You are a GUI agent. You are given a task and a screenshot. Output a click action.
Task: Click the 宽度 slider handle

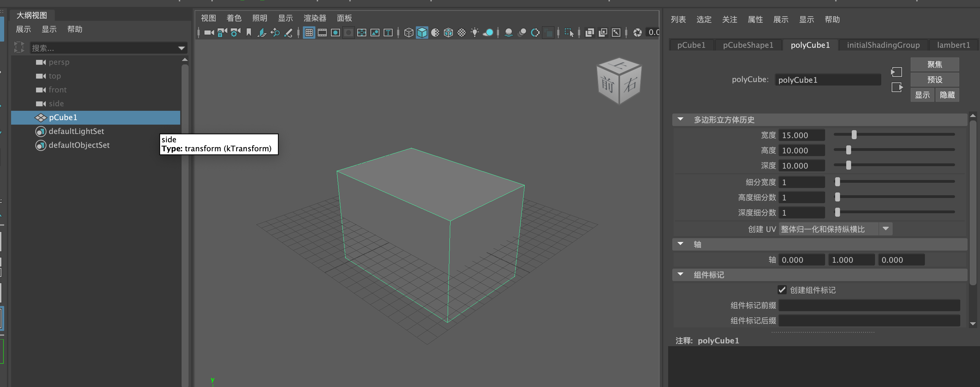click(854, 135)
